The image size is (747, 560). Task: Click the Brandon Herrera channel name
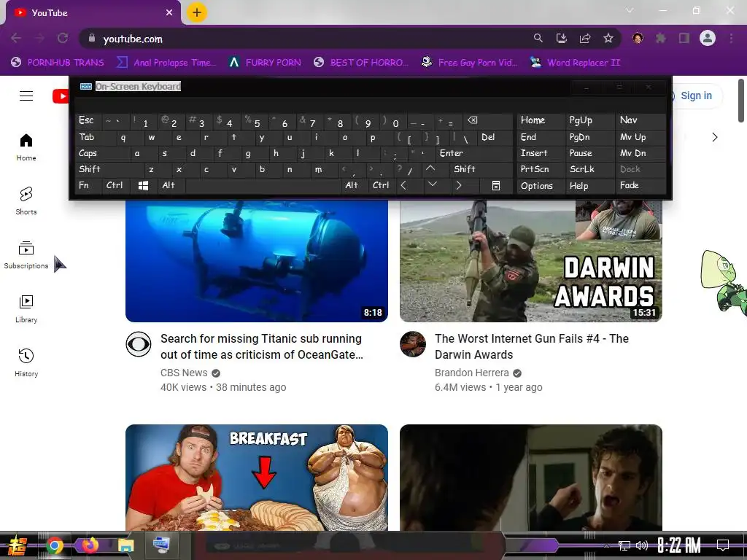pyautogui.click(x=472, y=373)
